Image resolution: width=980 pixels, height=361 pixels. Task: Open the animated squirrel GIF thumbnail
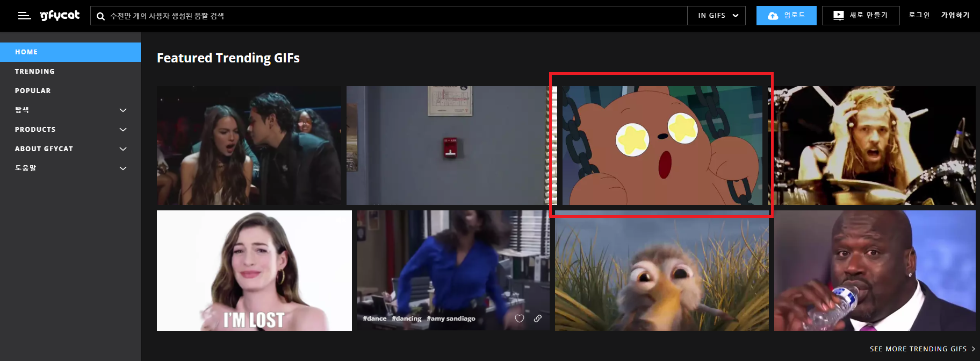pos(662,271)
